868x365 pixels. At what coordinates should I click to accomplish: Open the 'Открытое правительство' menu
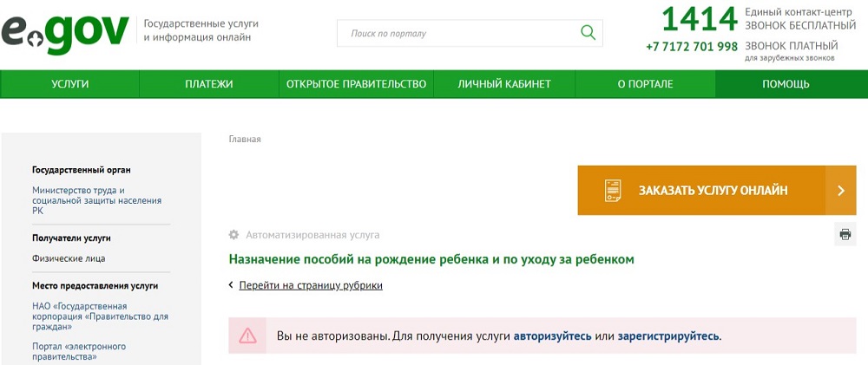356,84
